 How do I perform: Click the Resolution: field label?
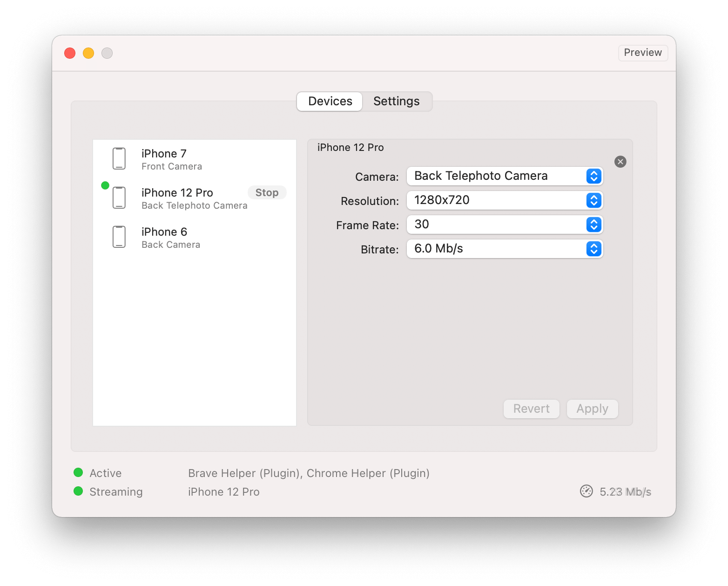370,201
